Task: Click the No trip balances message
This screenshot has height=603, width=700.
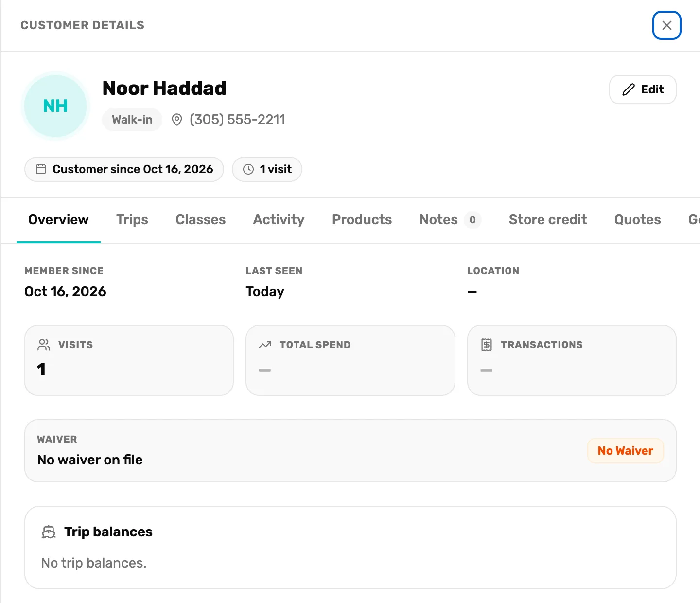Action: point(94,563)
